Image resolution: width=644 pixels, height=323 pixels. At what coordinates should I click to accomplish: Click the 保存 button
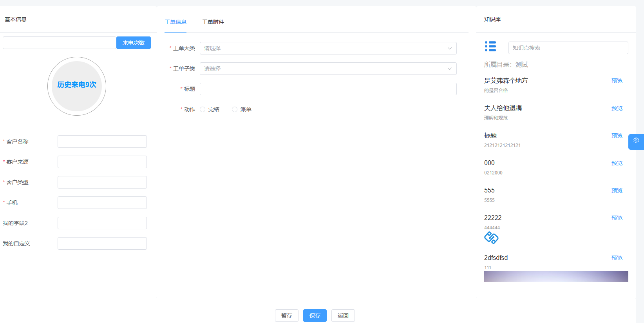coord(315,316)
